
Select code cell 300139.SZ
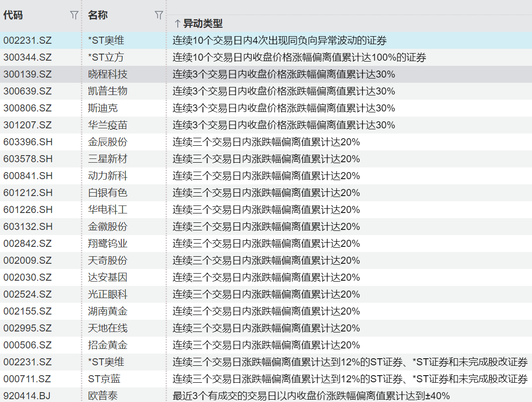click(27, 74)
